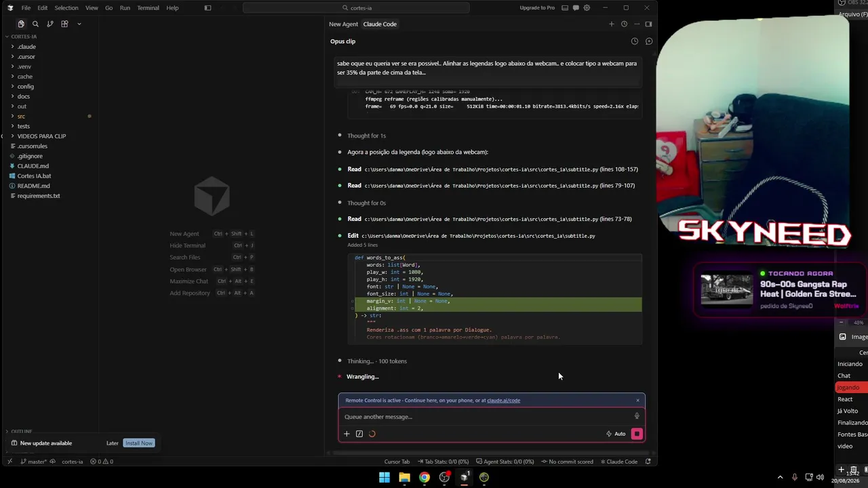The width and height of the screenshot is (868, 488).
Task: Open the Windows Start menu
Action: tap(384, 477)
